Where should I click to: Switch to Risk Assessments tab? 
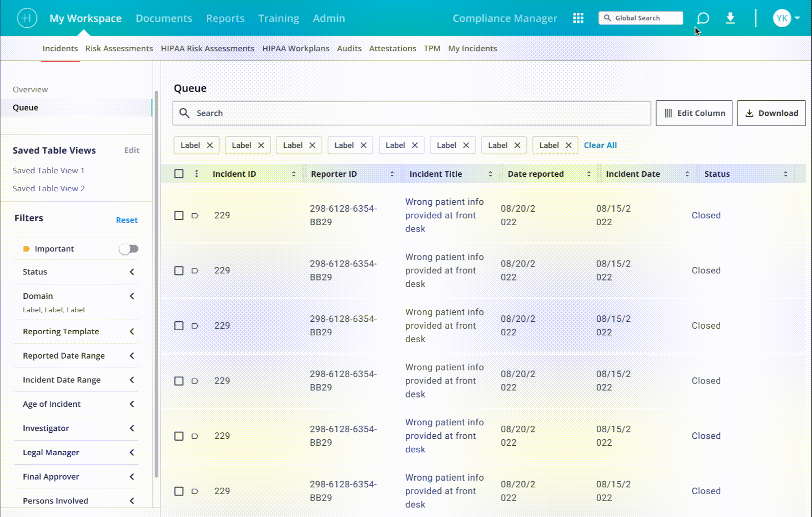point(119,48)
